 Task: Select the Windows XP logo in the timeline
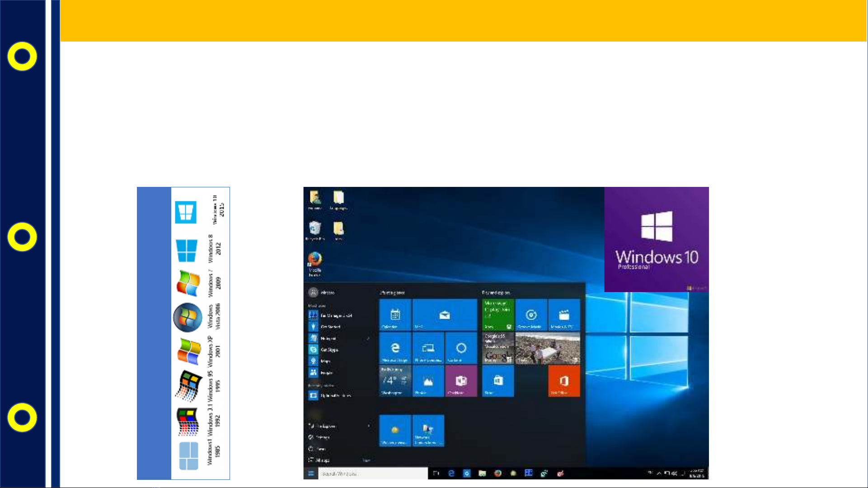[x=189, y=351]
